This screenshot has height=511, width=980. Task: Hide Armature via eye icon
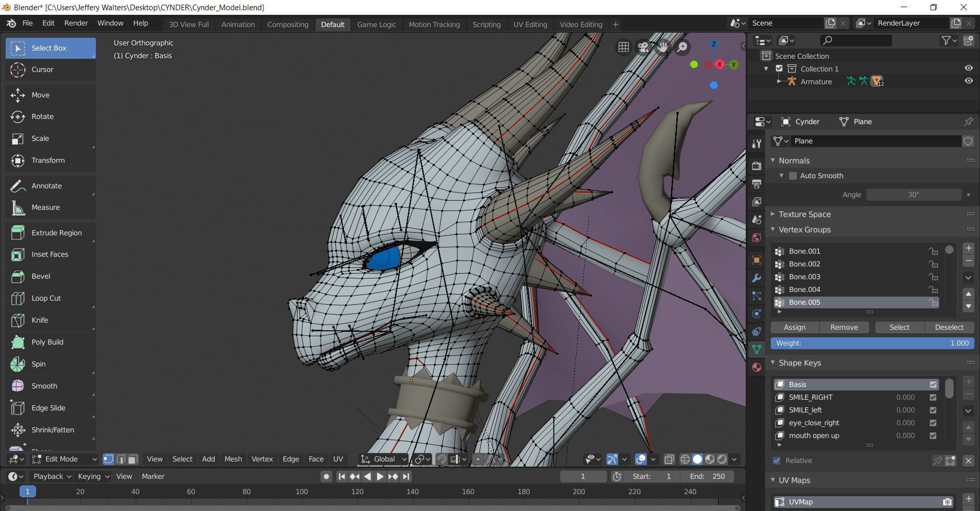point(968,81)
